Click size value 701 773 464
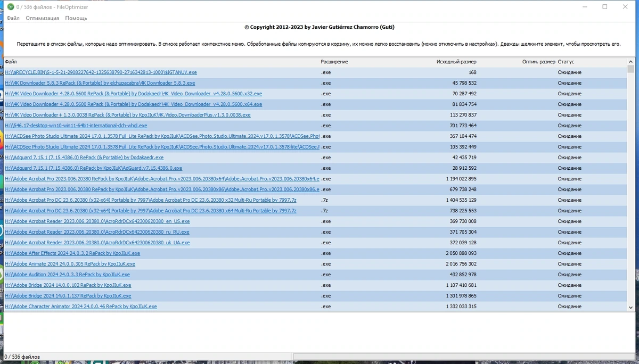The height and width of the screenshot is (364, 639). tap(461, 126)
